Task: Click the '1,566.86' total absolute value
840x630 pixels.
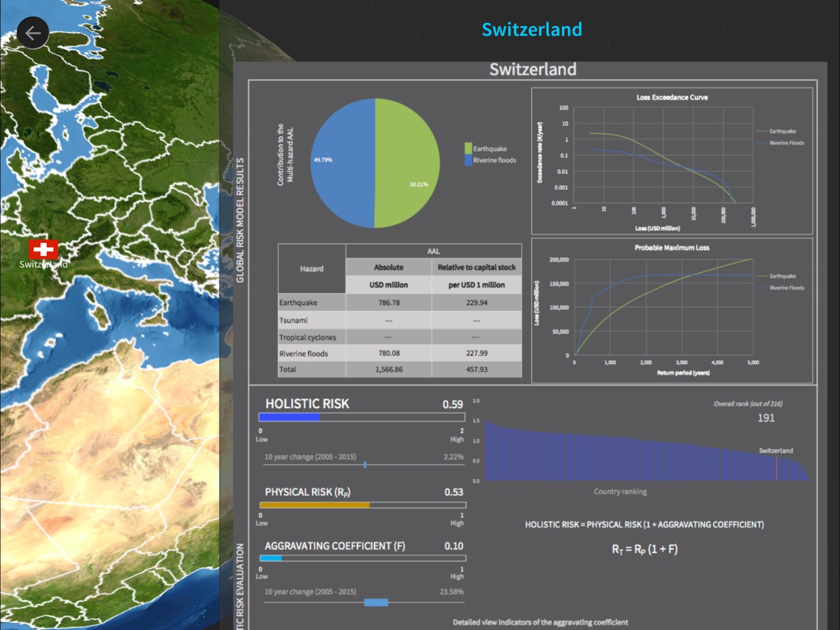Action: point(389,369)
